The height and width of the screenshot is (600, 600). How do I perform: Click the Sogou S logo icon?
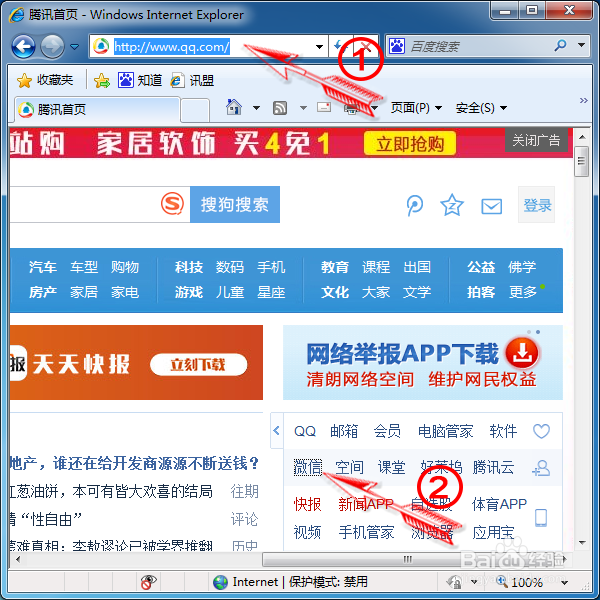172,204
